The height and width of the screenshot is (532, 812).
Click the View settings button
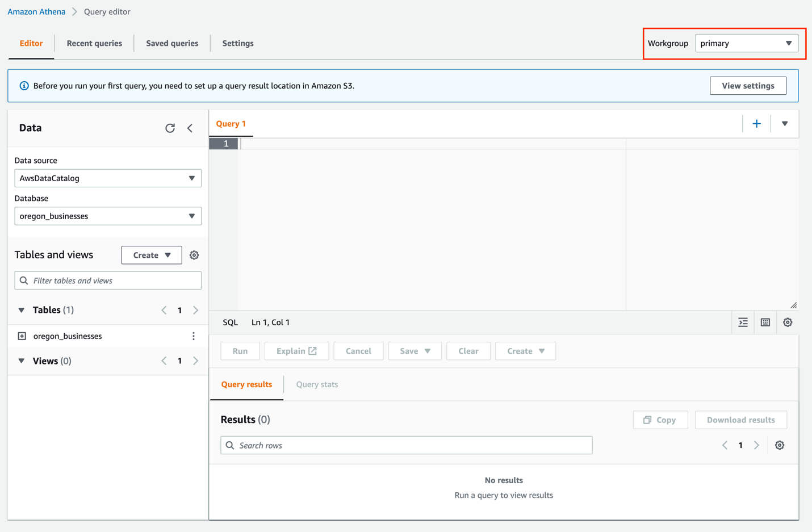pos(748,85)
